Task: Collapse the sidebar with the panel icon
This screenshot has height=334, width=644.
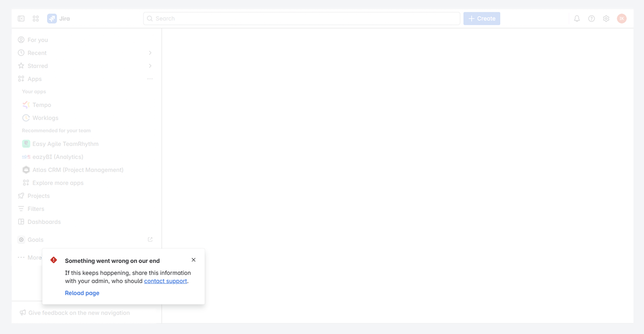Action: [21, 18]
